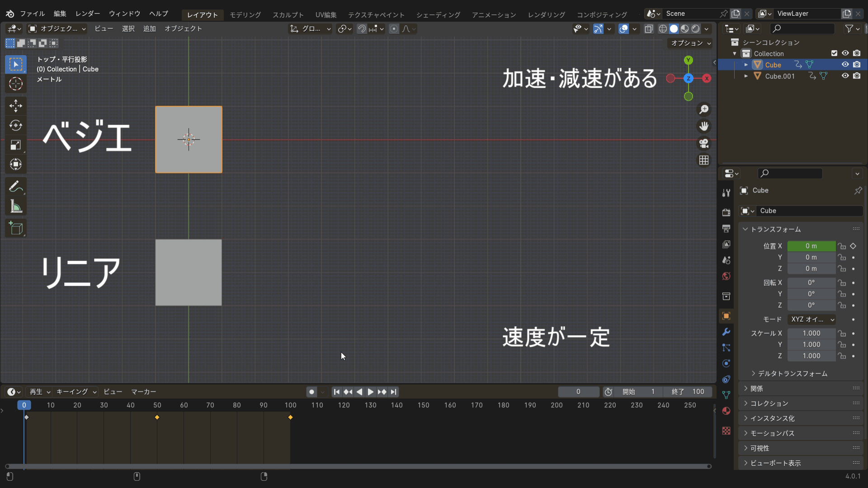Open the Render menu
868x488 pixels.
pos(88,14)
